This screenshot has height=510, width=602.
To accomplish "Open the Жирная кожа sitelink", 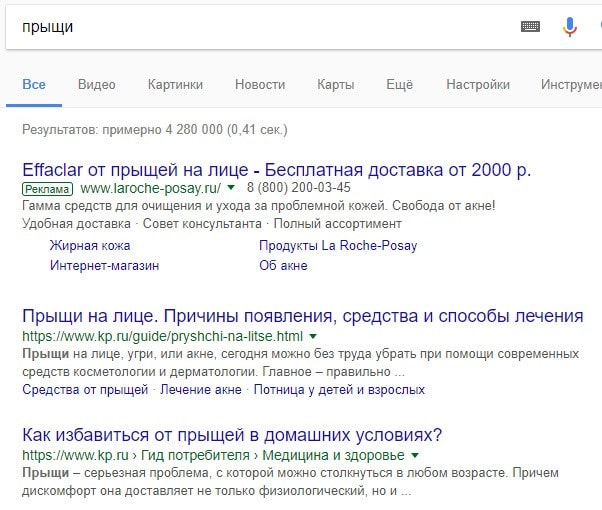I will click(90, 245).
